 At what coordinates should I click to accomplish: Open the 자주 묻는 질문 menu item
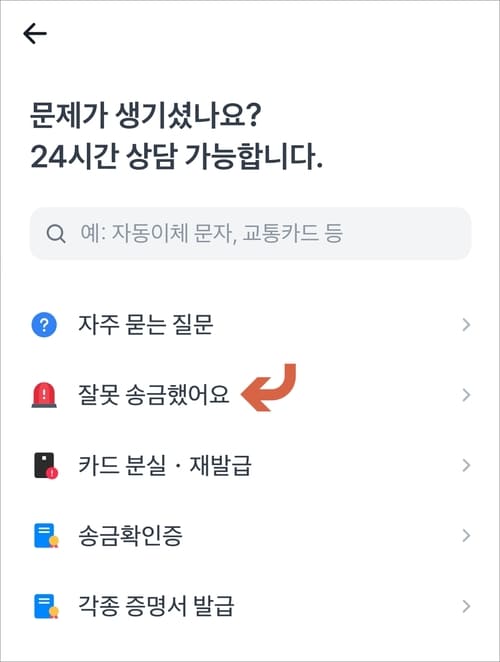coord(250,325)
